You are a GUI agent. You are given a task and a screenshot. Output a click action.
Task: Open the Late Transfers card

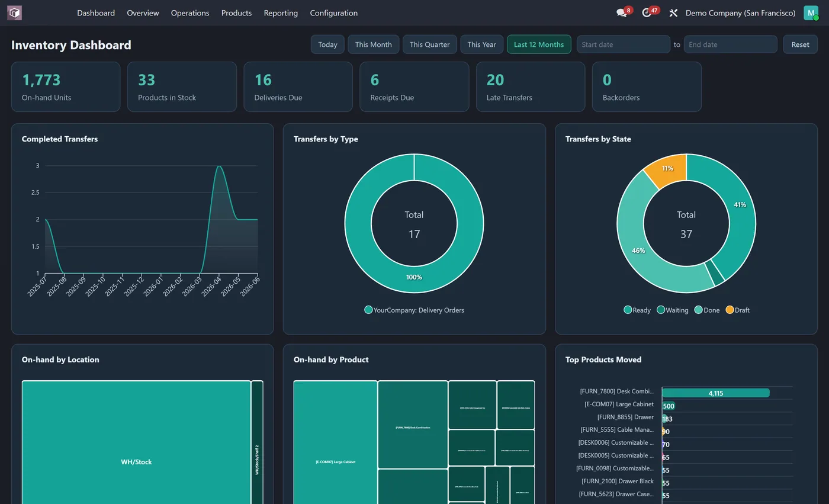(531, 86)
